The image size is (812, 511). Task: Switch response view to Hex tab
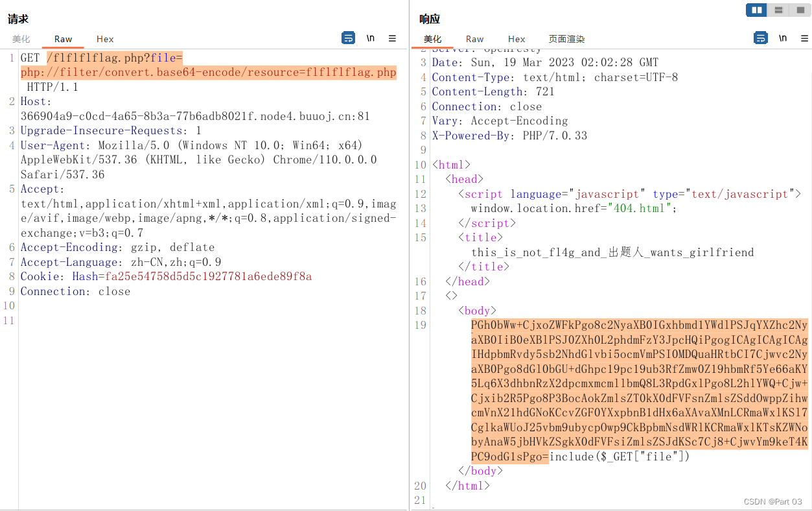(x=516, y=39)
